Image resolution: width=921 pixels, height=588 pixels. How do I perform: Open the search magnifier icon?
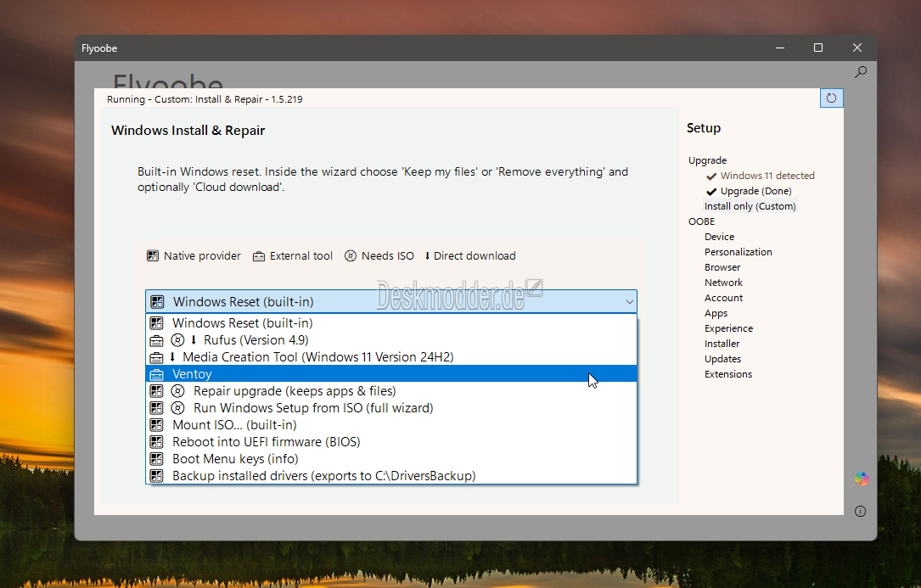pos(861,72)
